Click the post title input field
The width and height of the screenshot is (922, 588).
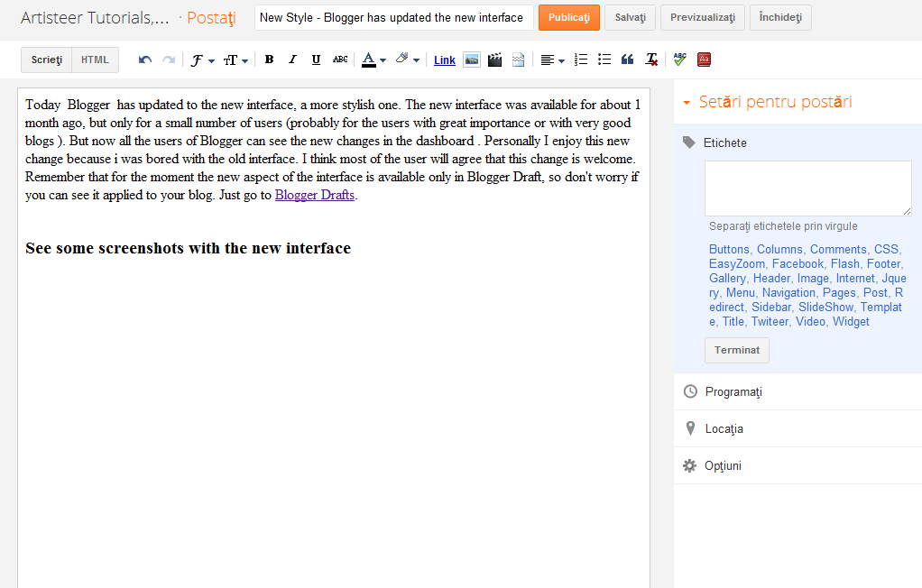394,18
